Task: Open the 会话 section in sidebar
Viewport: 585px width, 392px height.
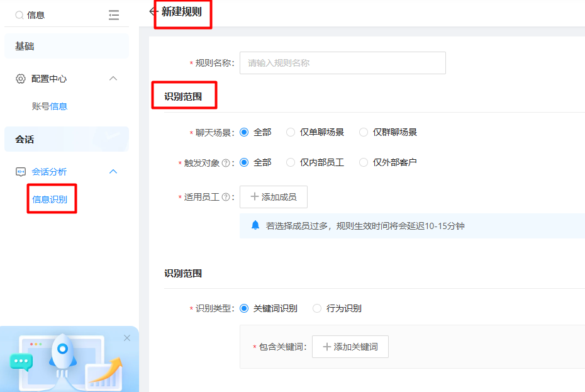Action: coord(67,139)
